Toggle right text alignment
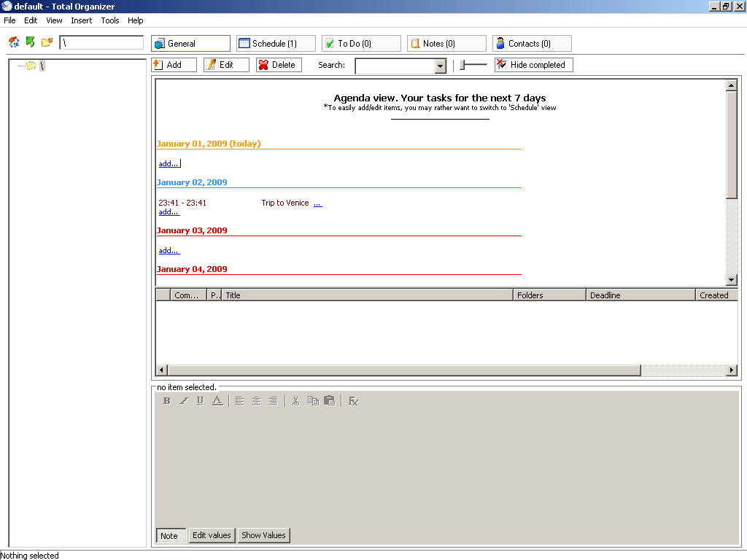 pyautogui.click(x=274, y=400)
